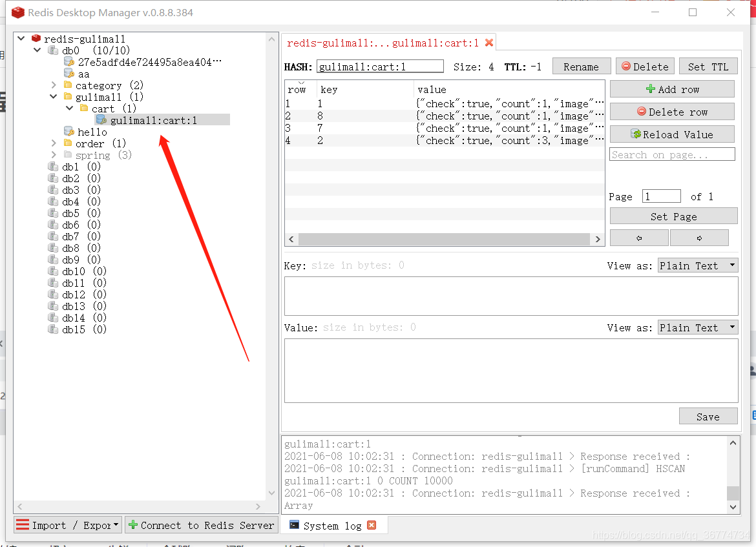Go to next page with right arrow

(699, 238)
